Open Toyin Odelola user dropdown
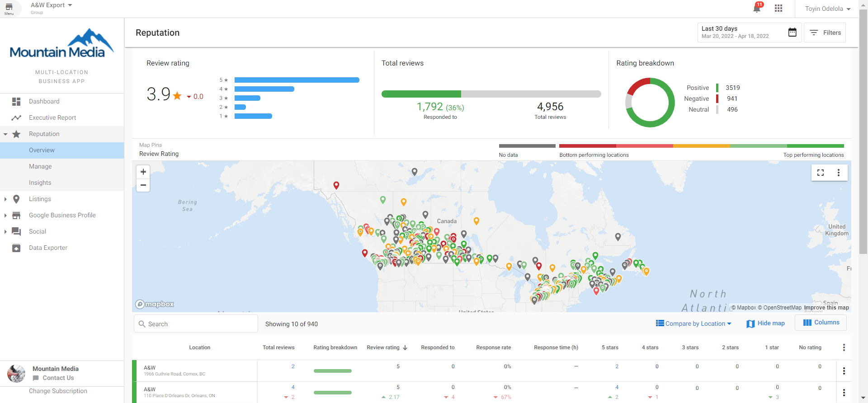The height and width of the screenshot is (403, 868). (x=828, y=9)
